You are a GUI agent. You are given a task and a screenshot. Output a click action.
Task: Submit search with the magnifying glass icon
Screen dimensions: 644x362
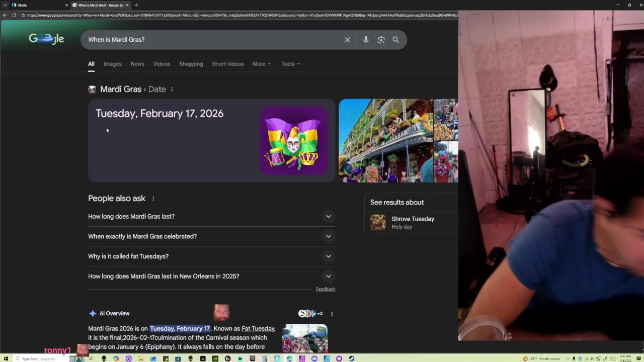[396, 40]
